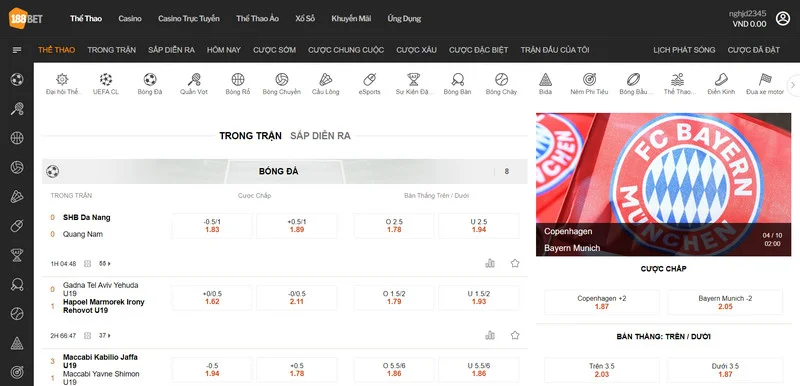Switch to the SẮP DIỄN RA heading tab
Screen dimensions: 800x386
[x=320, y=136]
